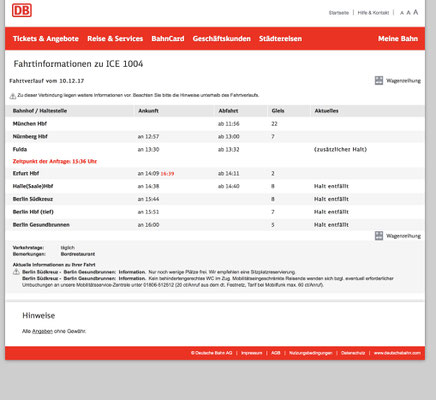Click arrival time an 12:57
This screenshot has width=436, height=400.
tap(148, 136)
